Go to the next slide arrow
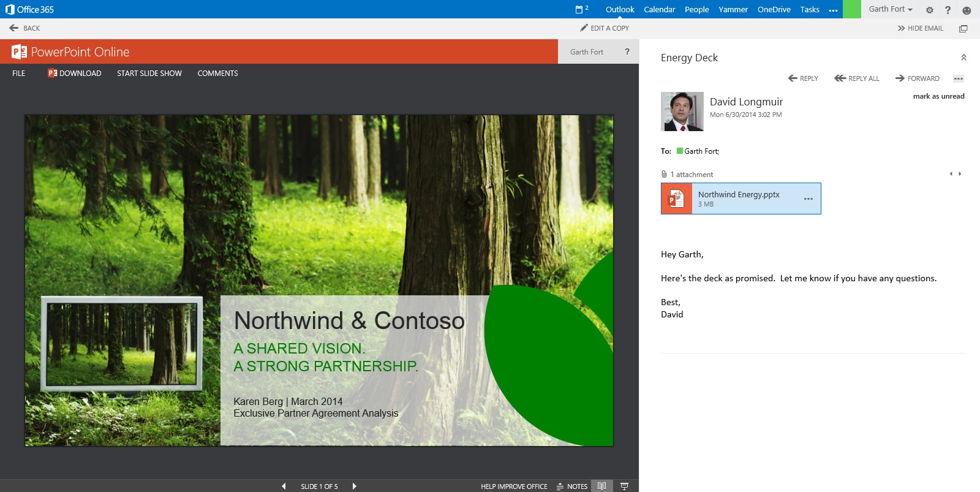Viewport: 980px width, 492px height. point(354,486)
